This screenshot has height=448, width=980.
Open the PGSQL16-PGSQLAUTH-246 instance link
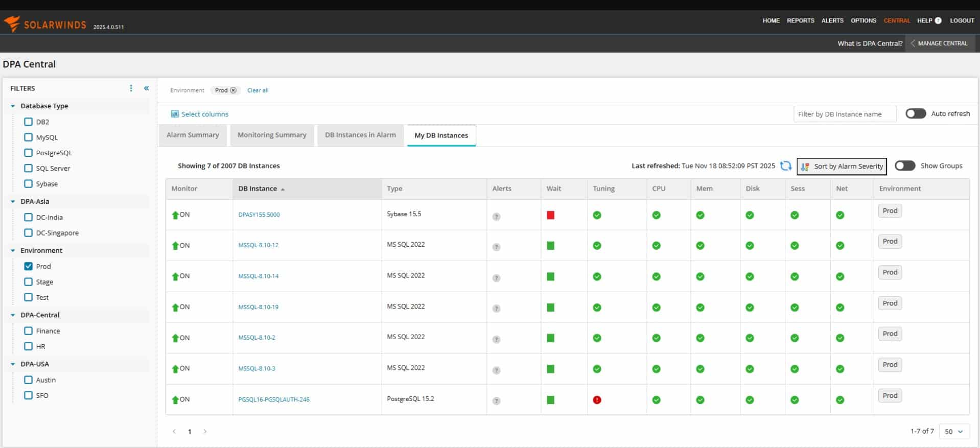[x=274, y=399]
